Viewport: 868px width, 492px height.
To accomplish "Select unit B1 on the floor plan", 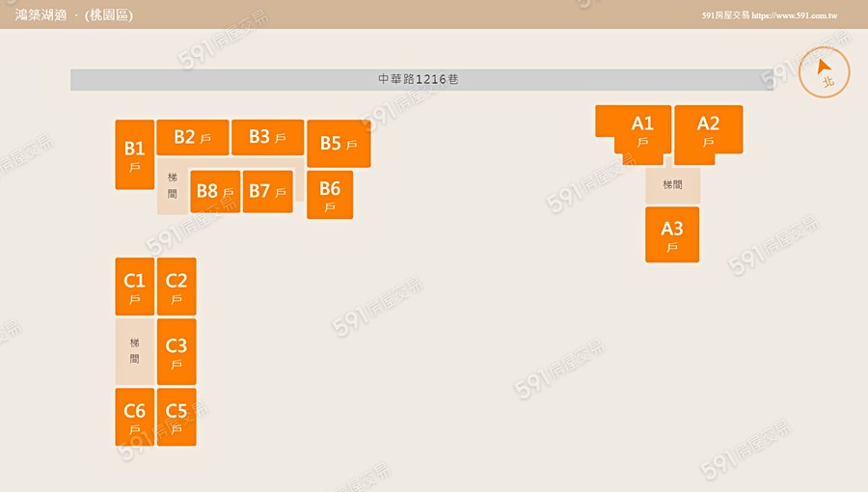I will (134, 154).
